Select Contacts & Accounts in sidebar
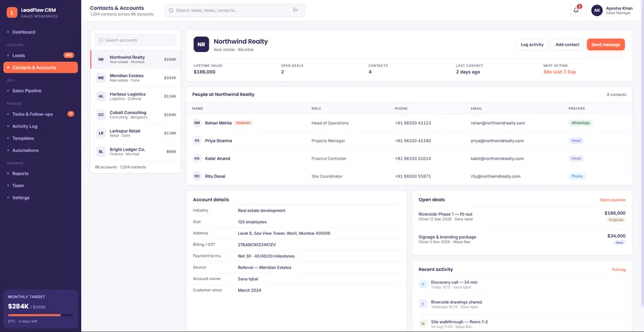This screenshot has width=644, height=332. coord(40,68)
